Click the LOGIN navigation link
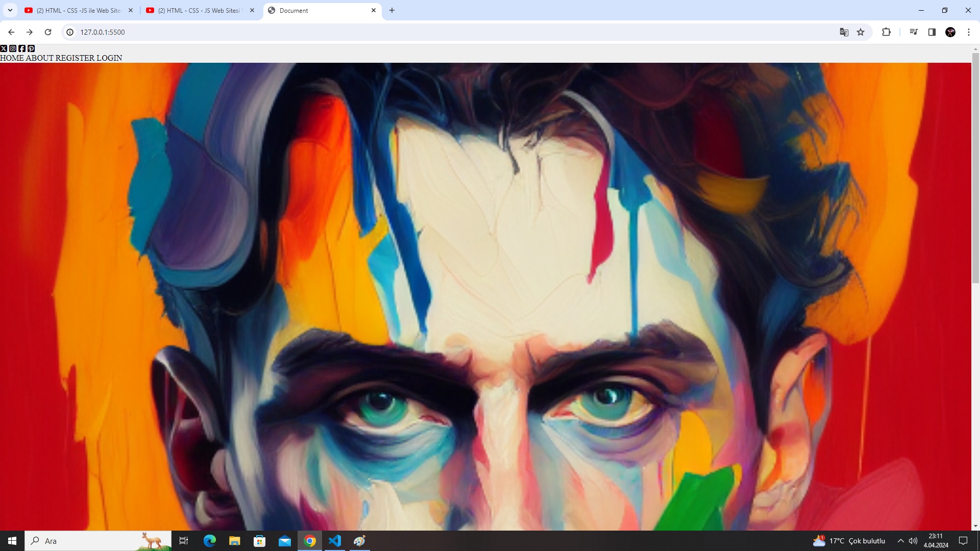 (109, 58)
